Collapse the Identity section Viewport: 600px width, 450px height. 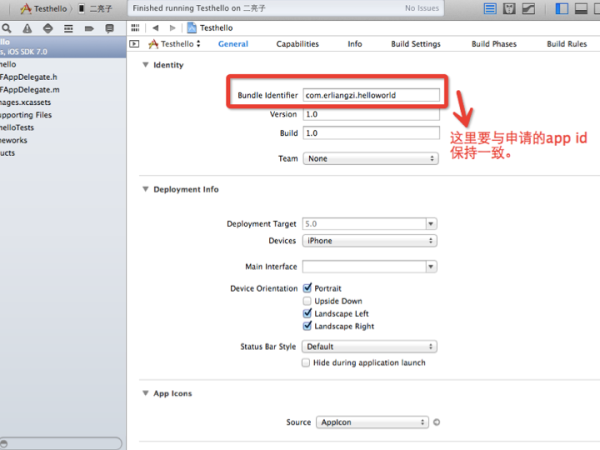pyautogui.click(x=145, y=65)
